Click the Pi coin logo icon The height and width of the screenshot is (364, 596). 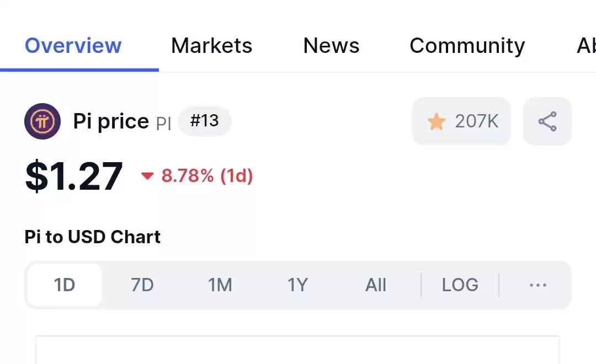tap(42, 121)
